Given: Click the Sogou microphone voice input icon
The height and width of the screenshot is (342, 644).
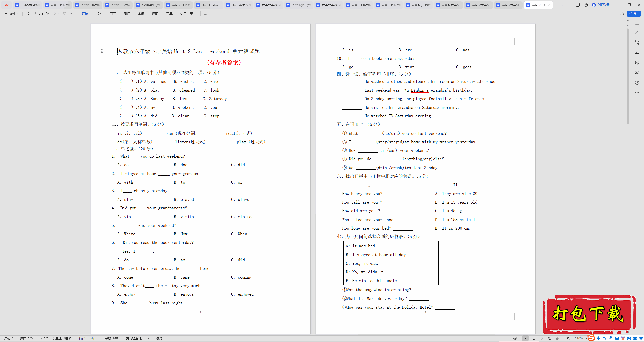Looking at the screenshot, I should (x=611, y=338).
